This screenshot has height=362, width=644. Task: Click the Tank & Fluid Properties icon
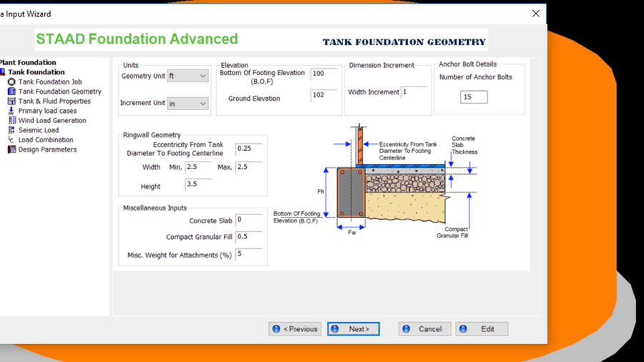[x=11, y=101]
